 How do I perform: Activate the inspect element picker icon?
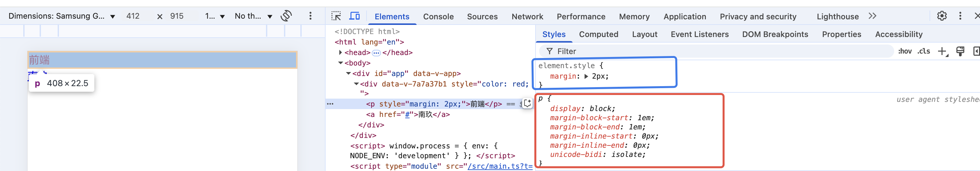coord(336,16)
